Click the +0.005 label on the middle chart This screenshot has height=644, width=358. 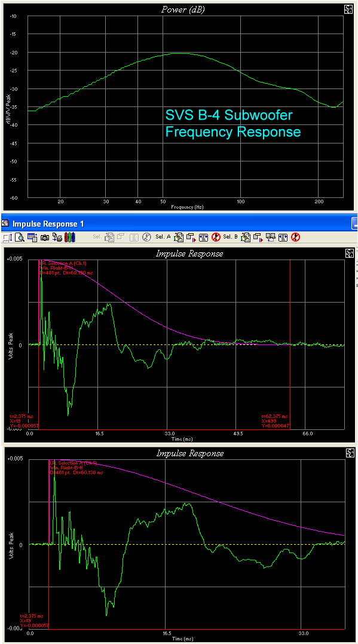15,259
